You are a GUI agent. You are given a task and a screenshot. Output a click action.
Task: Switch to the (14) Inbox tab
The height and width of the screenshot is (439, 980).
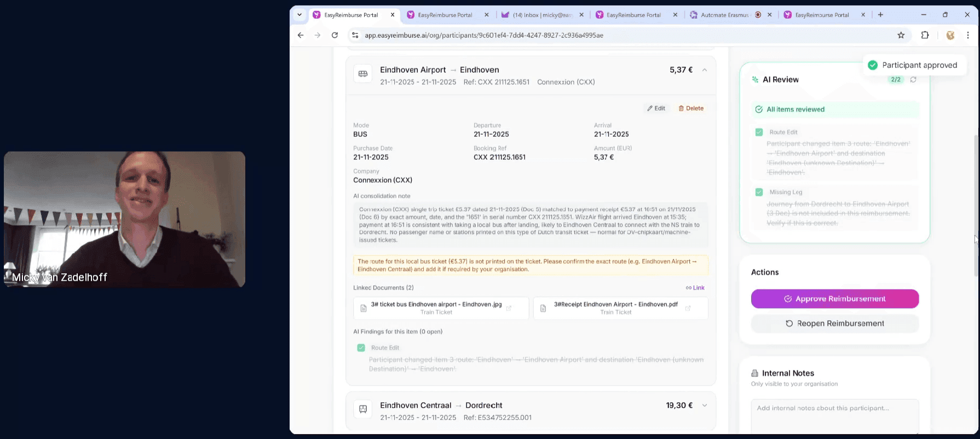click(x=543, y=15)
